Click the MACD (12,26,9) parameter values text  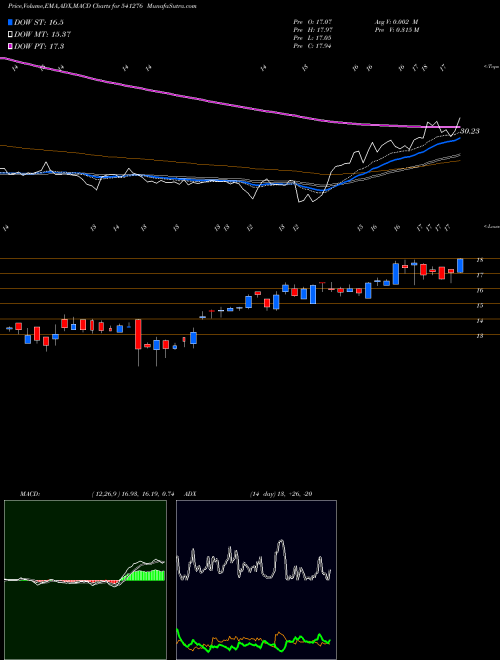click(x=133, y=494)
